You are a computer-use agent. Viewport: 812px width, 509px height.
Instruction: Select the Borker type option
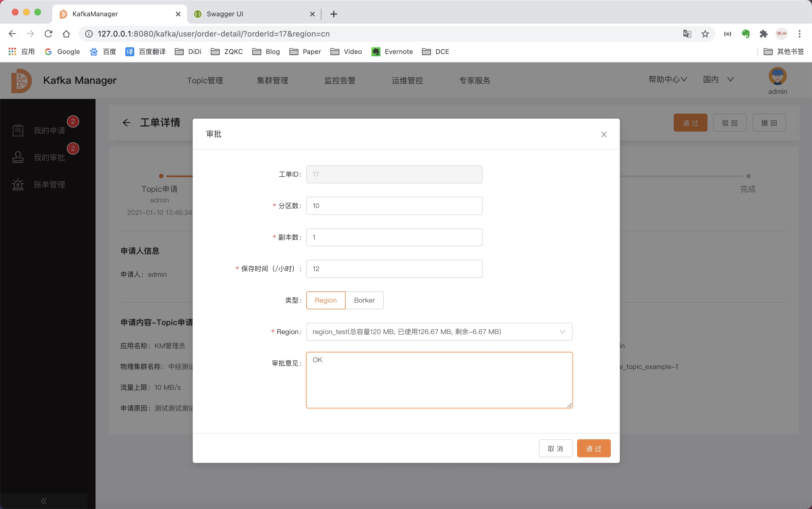[x=364, y=300]
